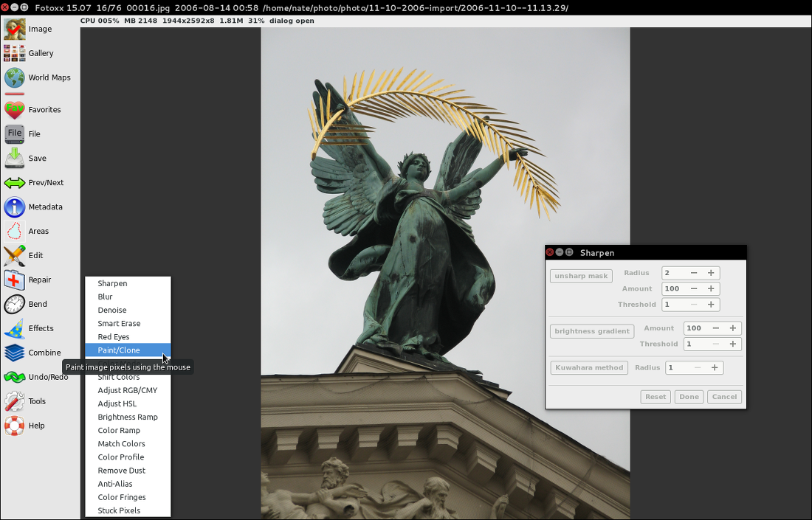
Task: Open Favorites heart icon
Action: point(15,109)
